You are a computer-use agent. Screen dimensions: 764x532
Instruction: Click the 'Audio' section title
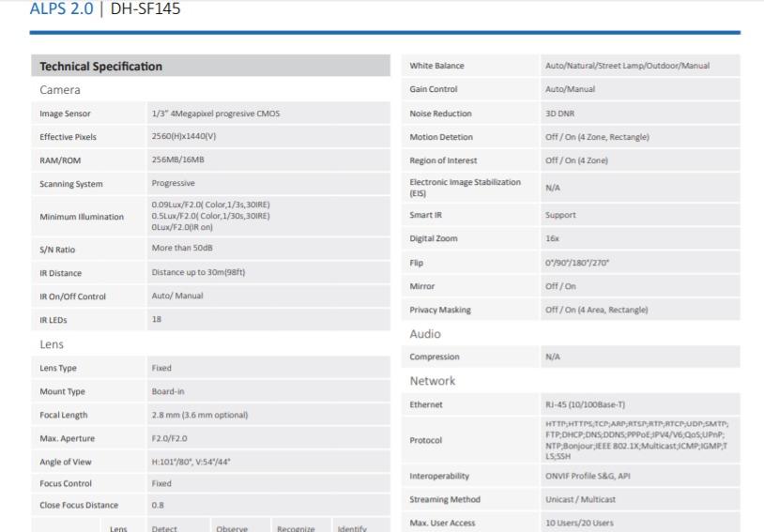[x=425, y=334]
